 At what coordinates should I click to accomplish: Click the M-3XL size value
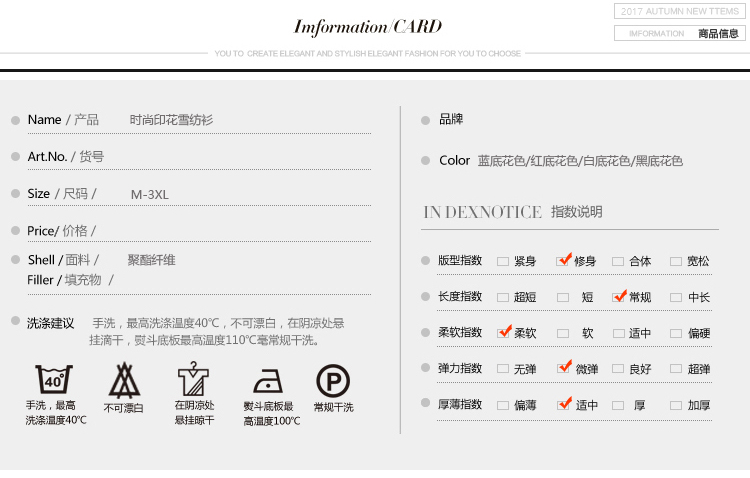pos(150,194)
